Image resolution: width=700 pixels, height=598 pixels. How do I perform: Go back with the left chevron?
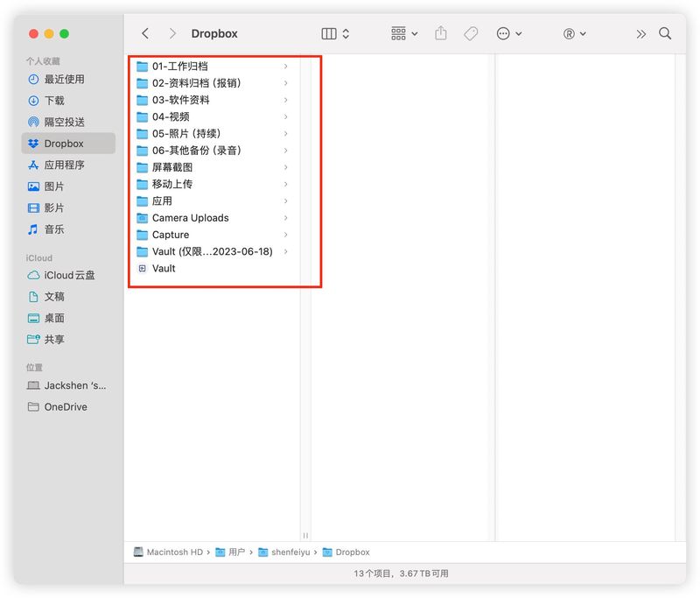point(145,33)
